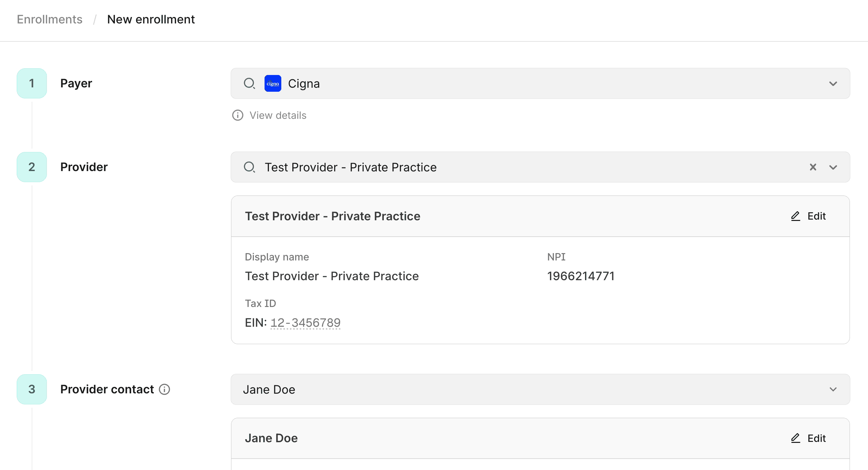This screenshot has width=868, height=470.
Task: Click the EIN value 12-3456789
Action: pyautogui.click(x=305, y=322)
